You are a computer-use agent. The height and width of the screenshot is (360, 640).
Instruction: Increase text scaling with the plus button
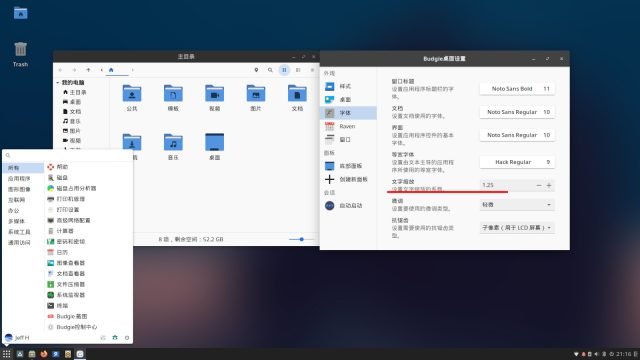(549, 186)
